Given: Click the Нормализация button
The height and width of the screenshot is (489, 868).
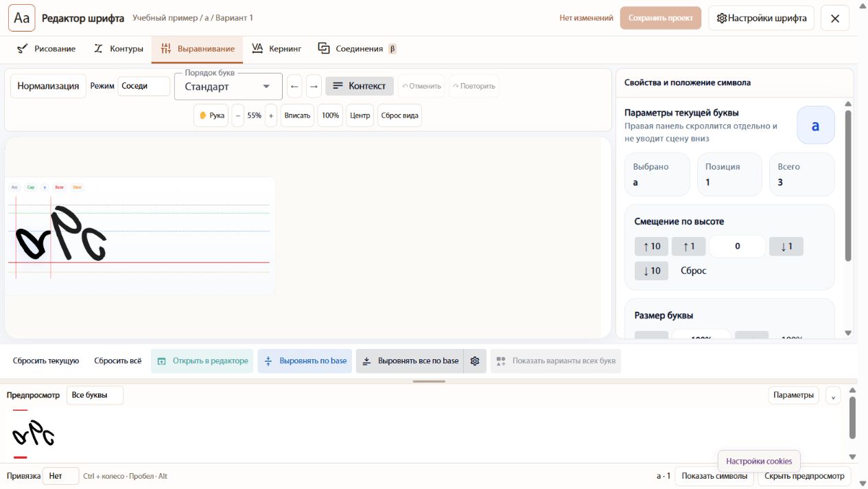Looking at the screenshot, I should [x=48, y=86].
